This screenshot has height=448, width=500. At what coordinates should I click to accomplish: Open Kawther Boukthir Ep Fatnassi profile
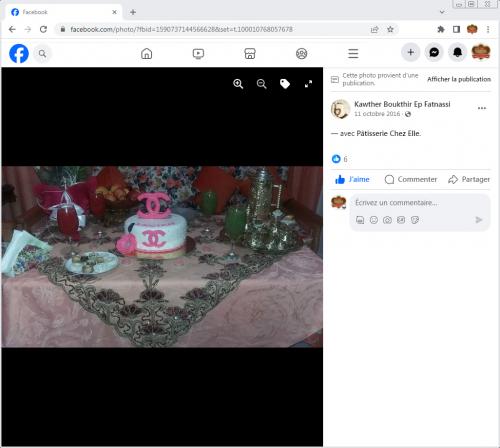(x=402, y=104)
